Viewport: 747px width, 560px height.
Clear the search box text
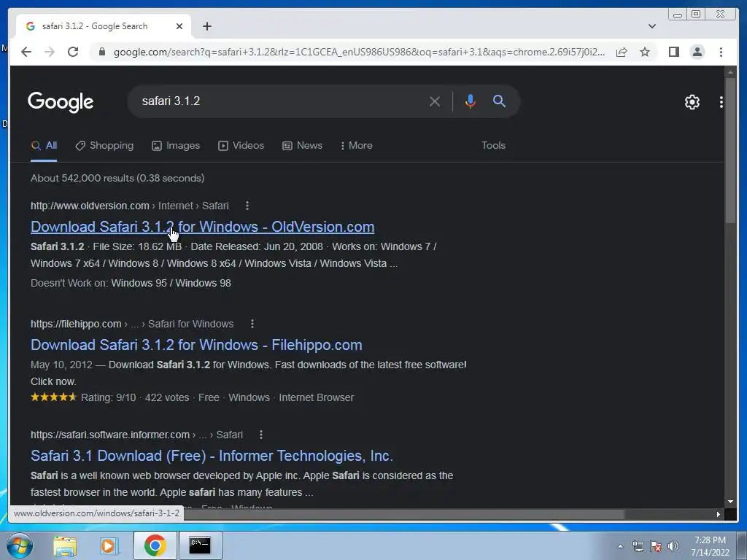(x=435, y=101)
